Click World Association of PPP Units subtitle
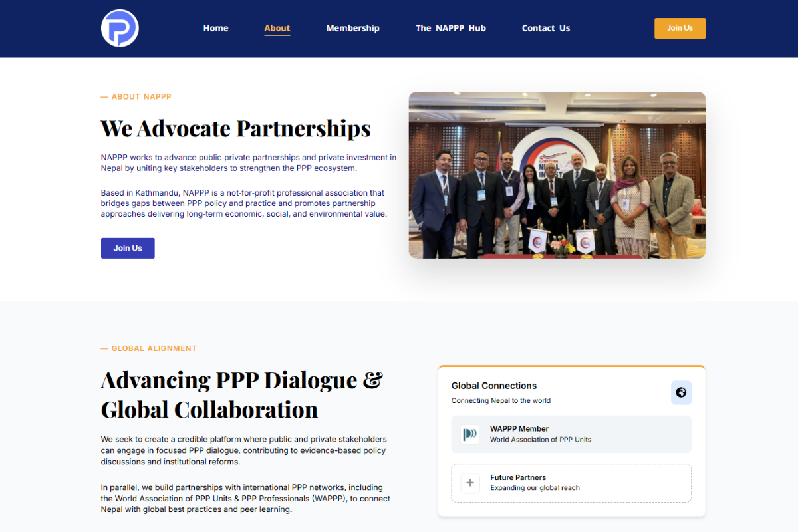This screenshot has height=532, width=798. point(541,440)
